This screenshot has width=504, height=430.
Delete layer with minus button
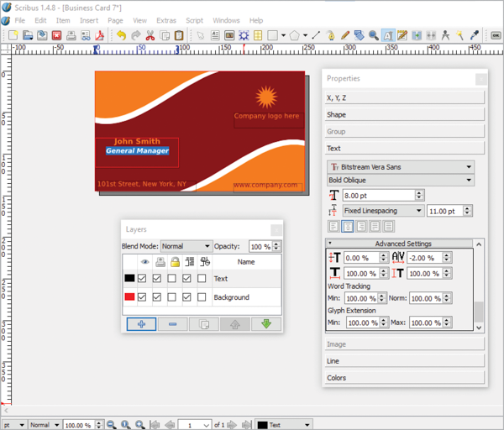[172, 324]
